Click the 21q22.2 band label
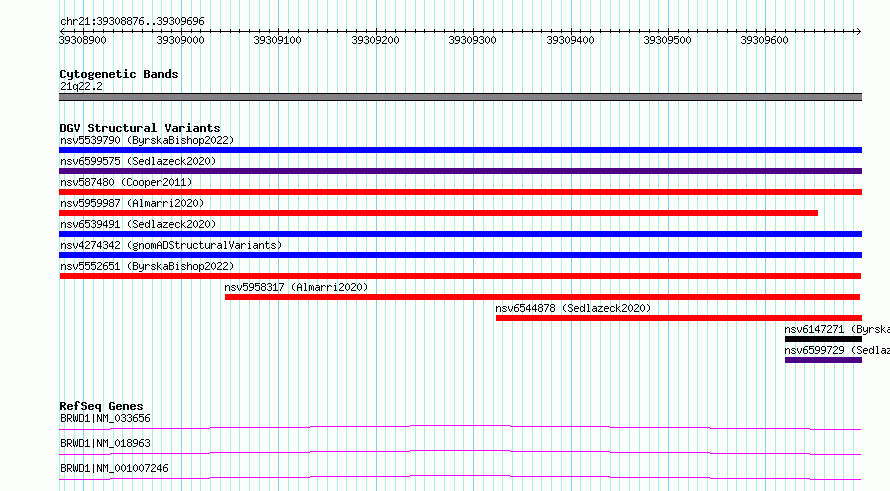 [x=81, y=86]
